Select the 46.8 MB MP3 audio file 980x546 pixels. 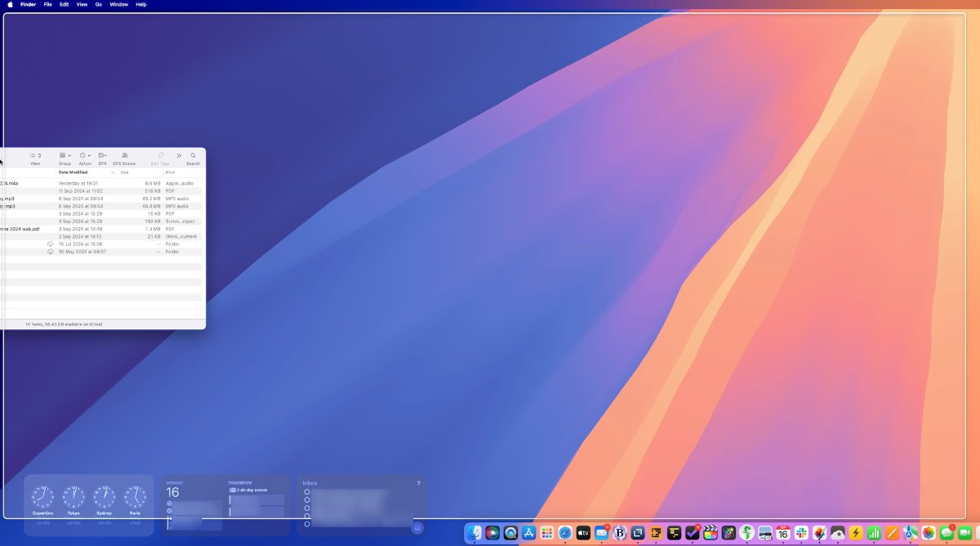(102, 206)
